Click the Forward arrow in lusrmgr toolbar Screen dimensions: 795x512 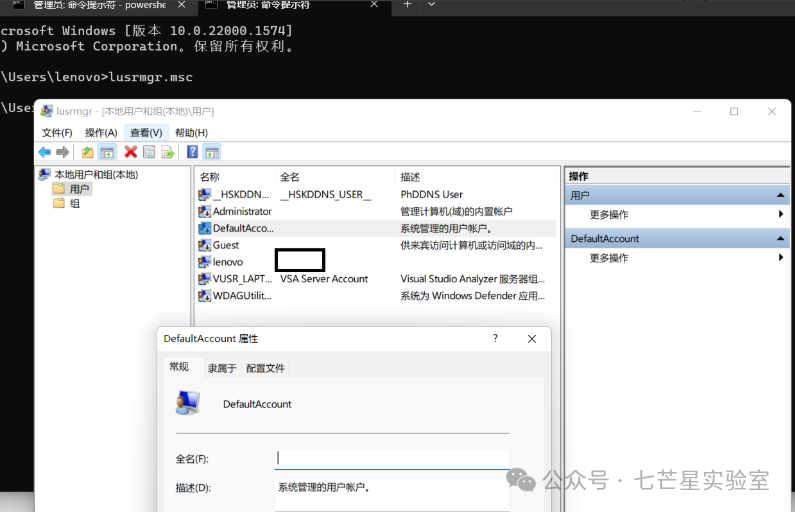pos(62,152)
